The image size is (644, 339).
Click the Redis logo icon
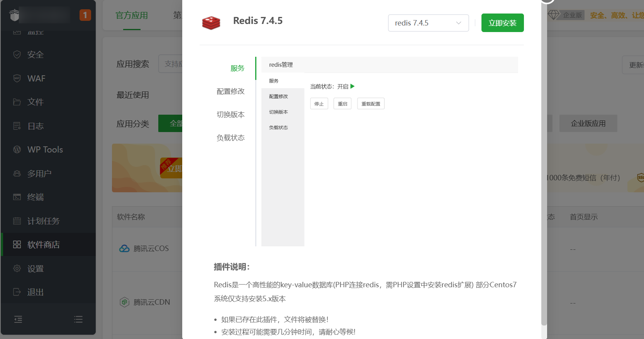[211, 23]
